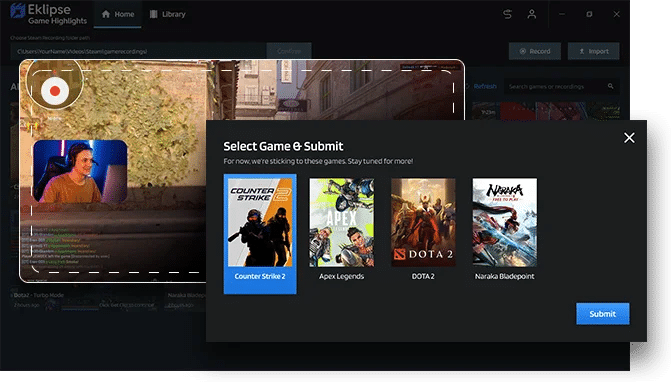Click the Record button

tap(534, 51)
